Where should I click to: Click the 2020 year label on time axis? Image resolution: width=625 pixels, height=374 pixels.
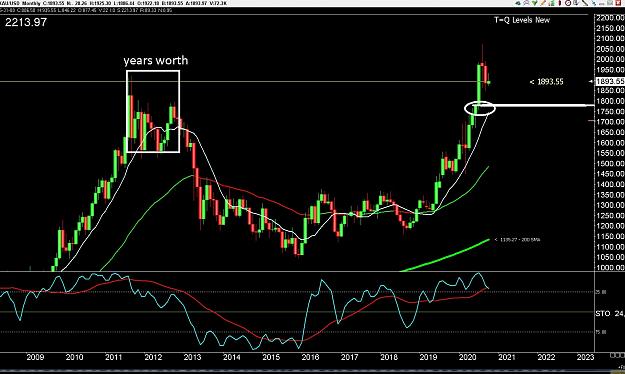tap(468, 357)
